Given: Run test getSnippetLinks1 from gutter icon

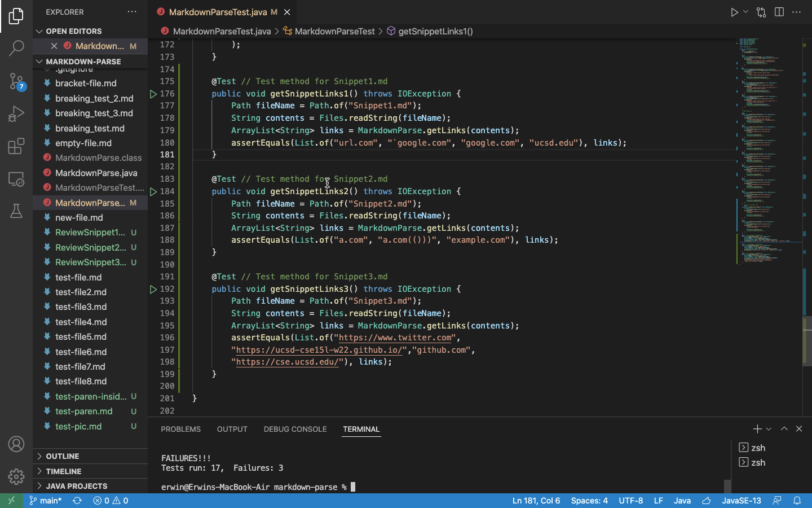Looking at the screenshot, I should [153, 94].
